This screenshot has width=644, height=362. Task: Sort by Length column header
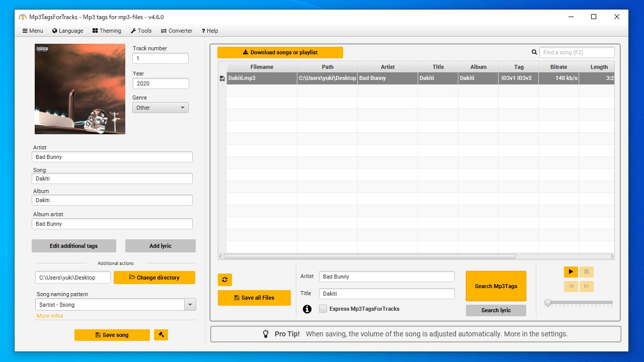[597, 67]
